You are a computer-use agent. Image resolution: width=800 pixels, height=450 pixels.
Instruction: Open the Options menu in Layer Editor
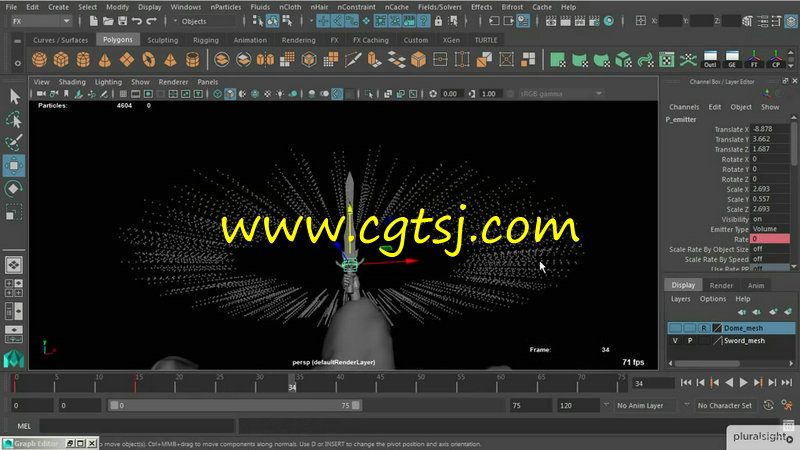712,299
